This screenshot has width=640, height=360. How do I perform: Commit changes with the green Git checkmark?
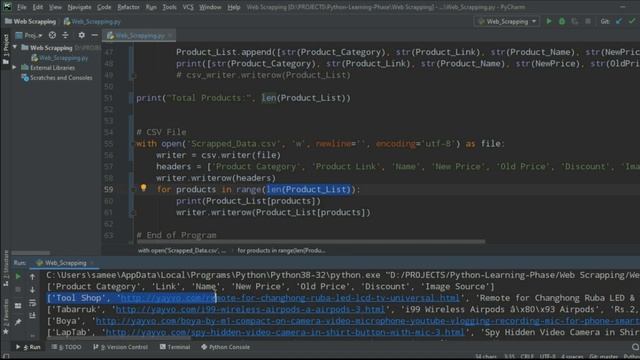pyautogui.click(x=632, y=21)
